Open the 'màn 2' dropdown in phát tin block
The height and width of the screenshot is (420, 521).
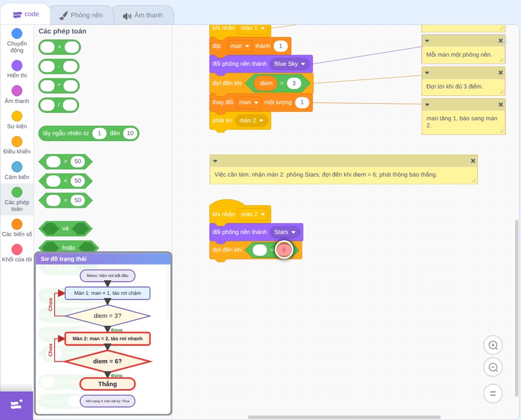pyautogui.click(x=251, y=120)
